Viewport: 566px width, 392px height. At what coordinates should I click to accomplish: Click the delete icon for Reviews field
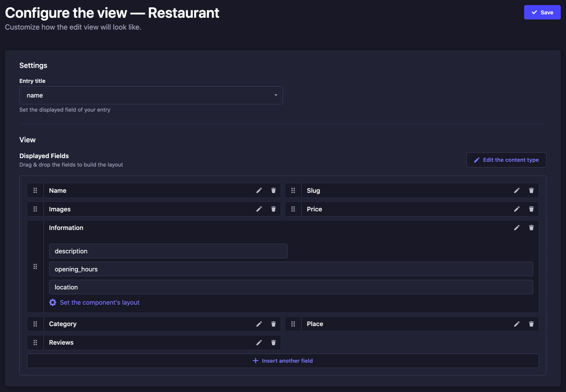(x=274, y=342)
